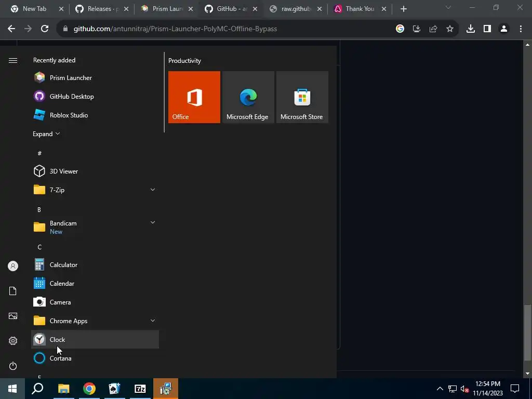The height and width of the screenshot is (399, 532).
Task: Open the Microsoft Edge tile
Action: (x=248, y=97)
